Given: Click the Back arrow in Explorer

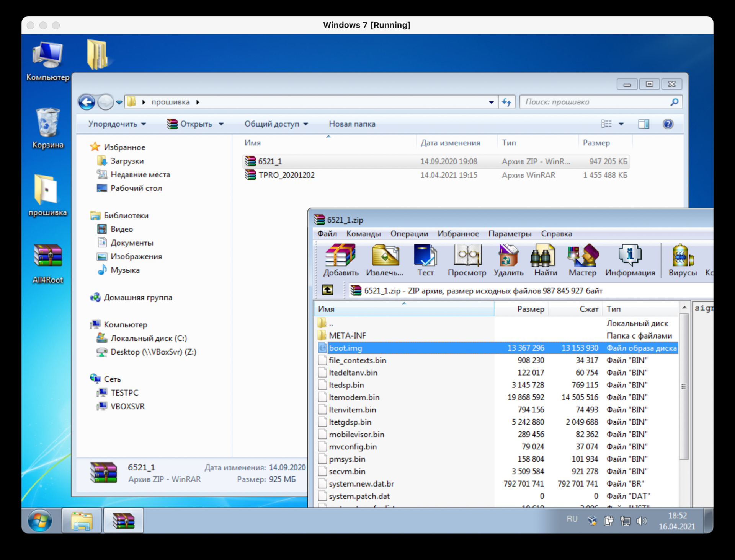Looking at the screenshot, I should 87,102.
